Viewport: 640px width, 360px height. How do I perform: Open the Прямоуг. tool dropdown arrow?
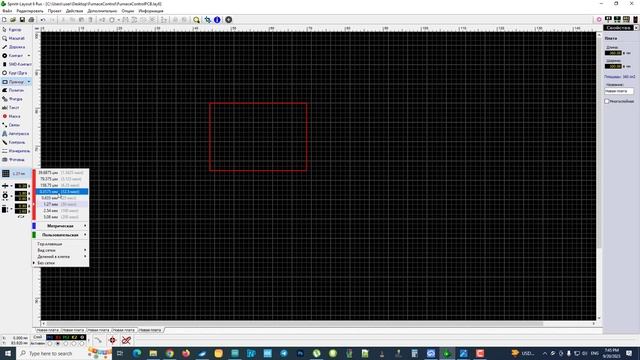tap(29, 82)
